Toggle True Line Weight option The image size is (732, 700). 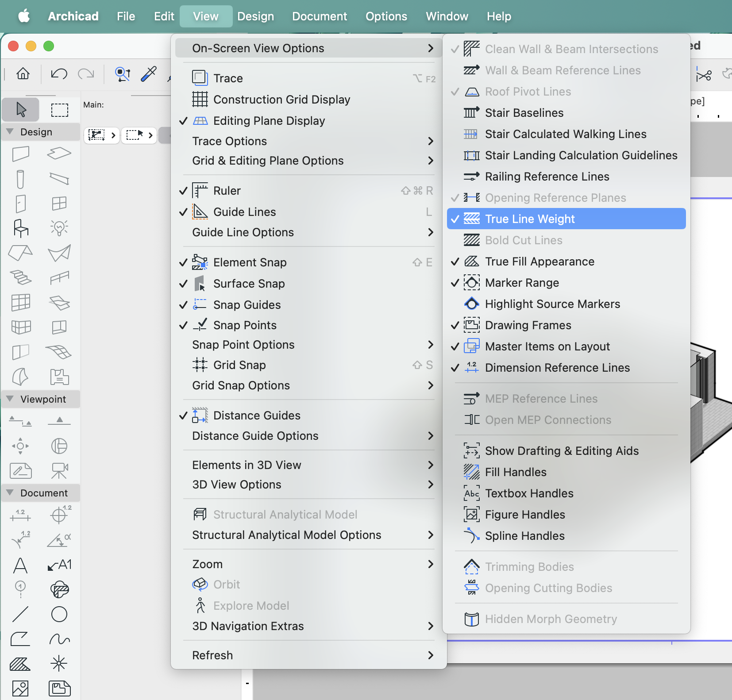click(566, 219)
